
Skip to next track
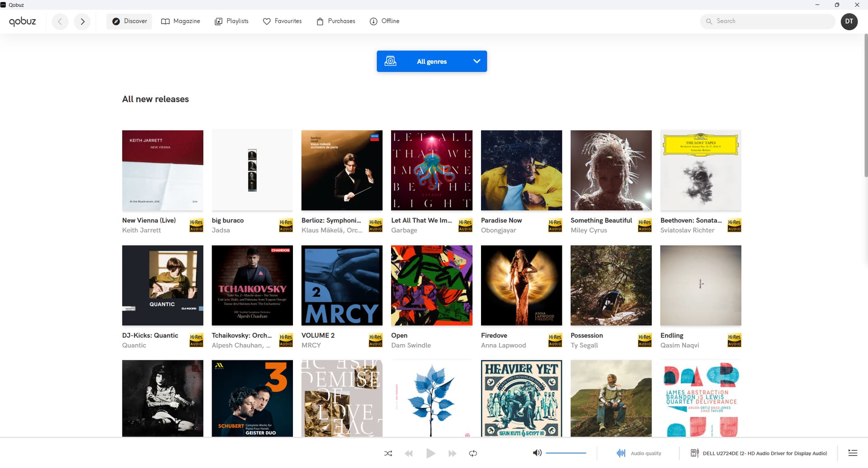(452, 453)
